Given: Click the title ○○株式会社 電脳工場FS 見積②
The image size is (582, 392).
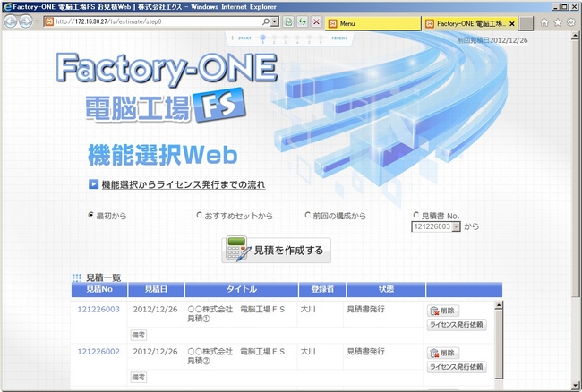Looking at the screenshot, I should [236, 356].
